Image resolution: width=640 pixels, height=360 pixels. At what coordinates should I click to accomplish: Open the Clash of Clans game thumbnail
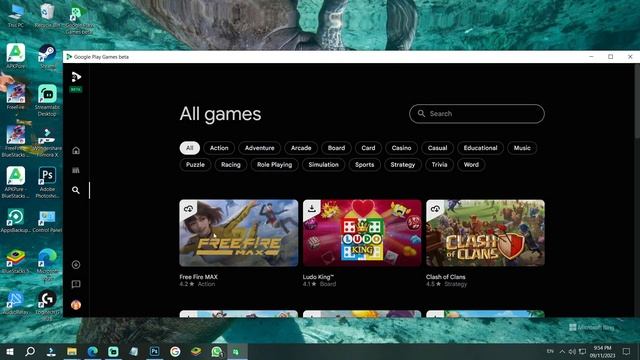[x=485, y=233]
